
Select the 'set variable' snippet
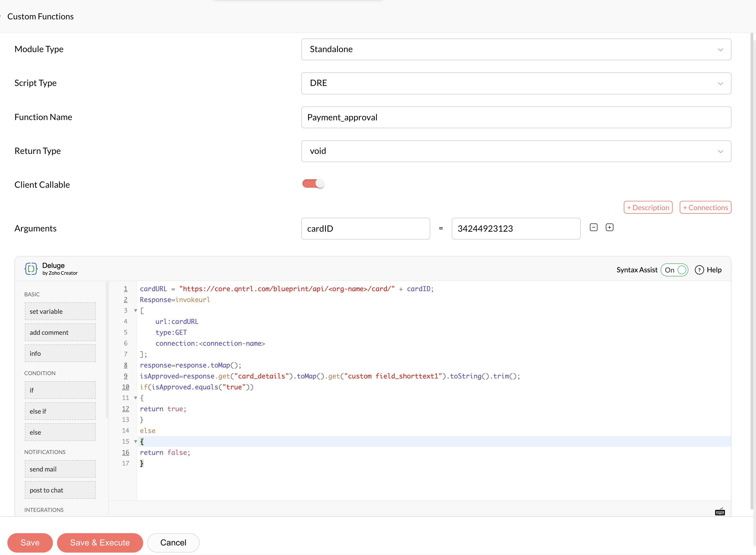click(60, 311)
